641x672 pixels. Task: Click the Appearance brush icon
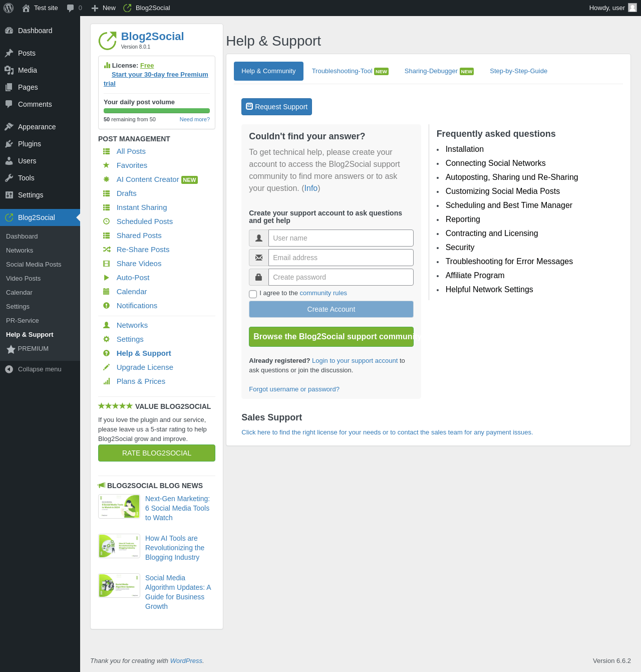pyautogui.click(x=9, y=127)
